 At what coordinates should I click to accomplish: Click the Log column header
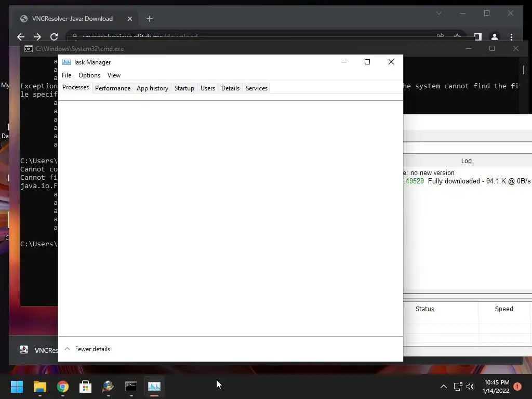[468, 161]
